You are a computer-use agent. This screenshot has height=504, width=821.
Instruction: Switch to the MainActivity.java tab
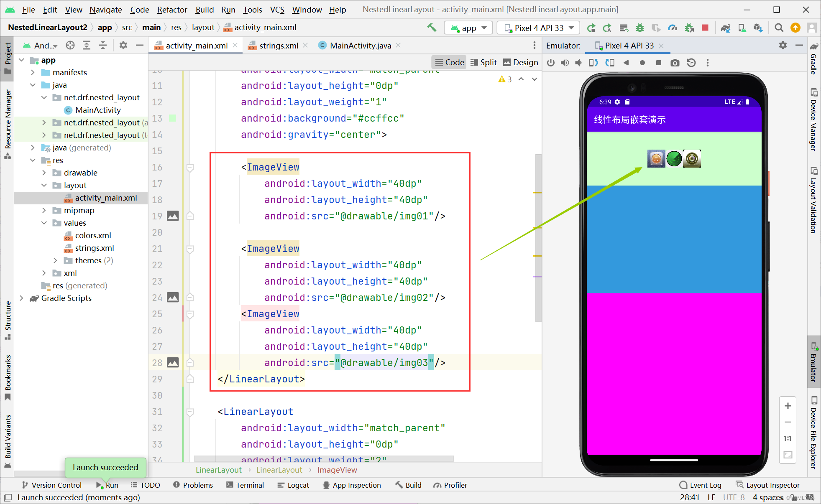(360, 46)
